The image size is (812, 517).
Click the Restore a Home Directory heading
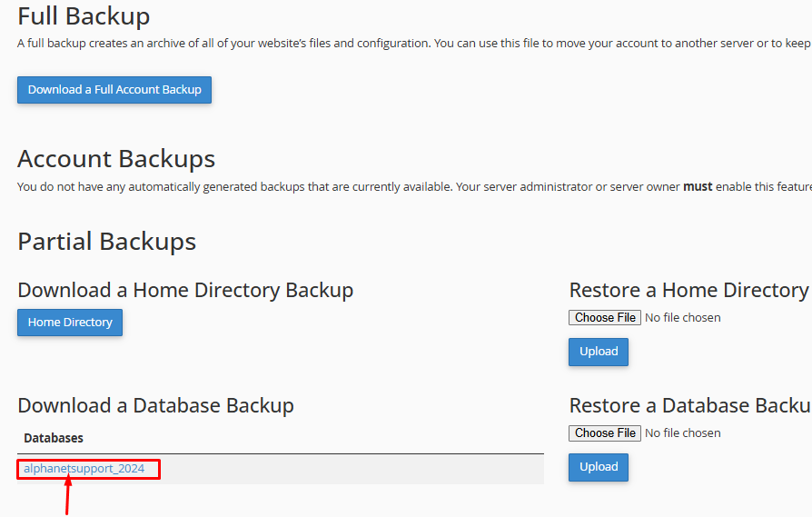(x=688, y=290)
